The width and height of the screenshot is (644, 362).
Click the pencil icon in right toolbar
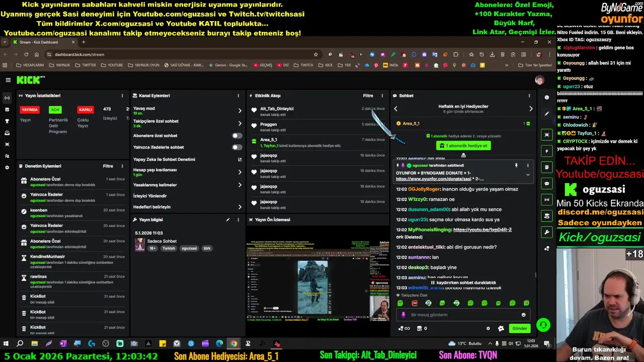547,114
